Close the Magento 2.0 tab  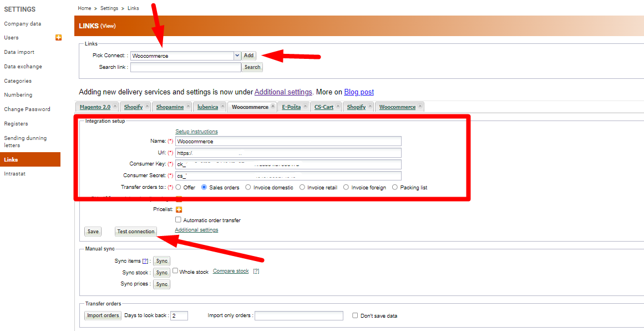115,106
